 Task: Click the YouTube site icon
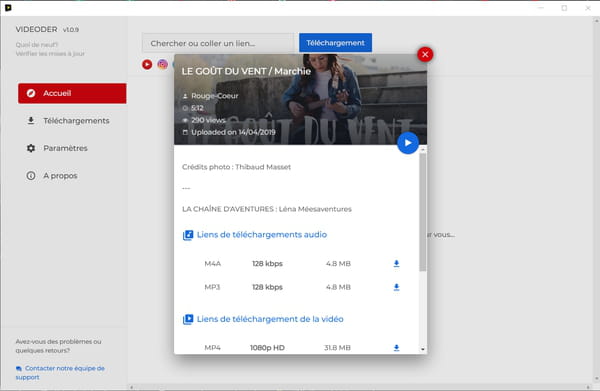147,64
